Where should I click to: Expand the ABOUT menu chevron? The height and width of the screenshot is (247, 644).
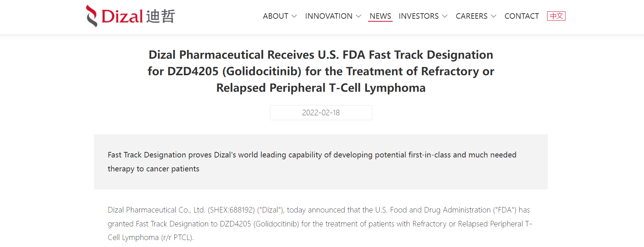(294, 16)
